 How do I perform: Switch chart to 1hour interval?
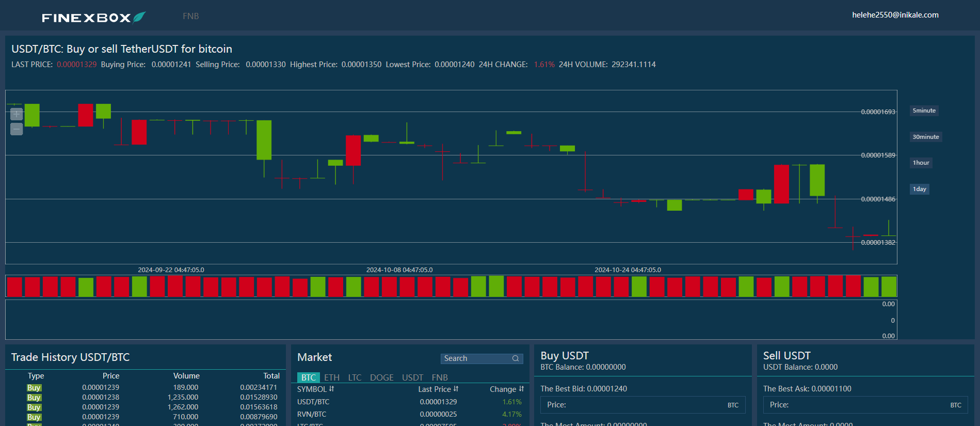pyautogui.click(x=921, y=163)
